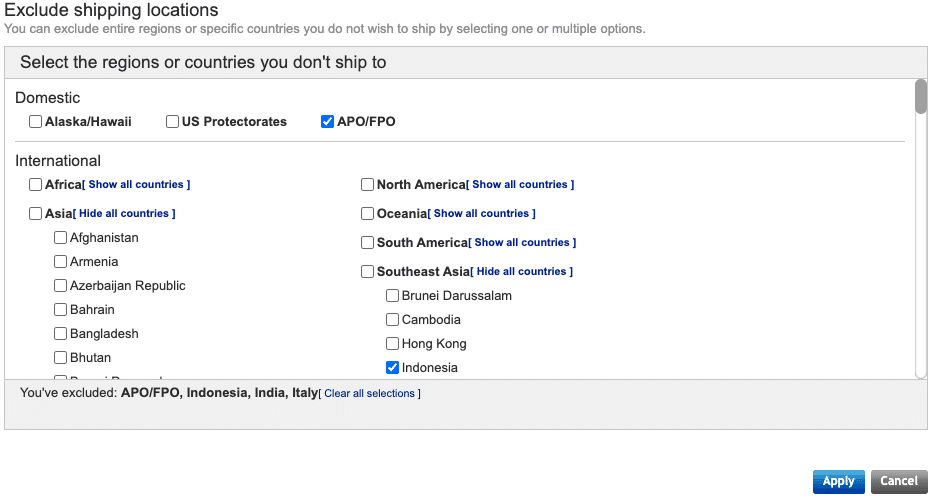Expand North America country list
Image resolution: width=930 pixels, height=499 pixels.
click(x=520, y=185)
